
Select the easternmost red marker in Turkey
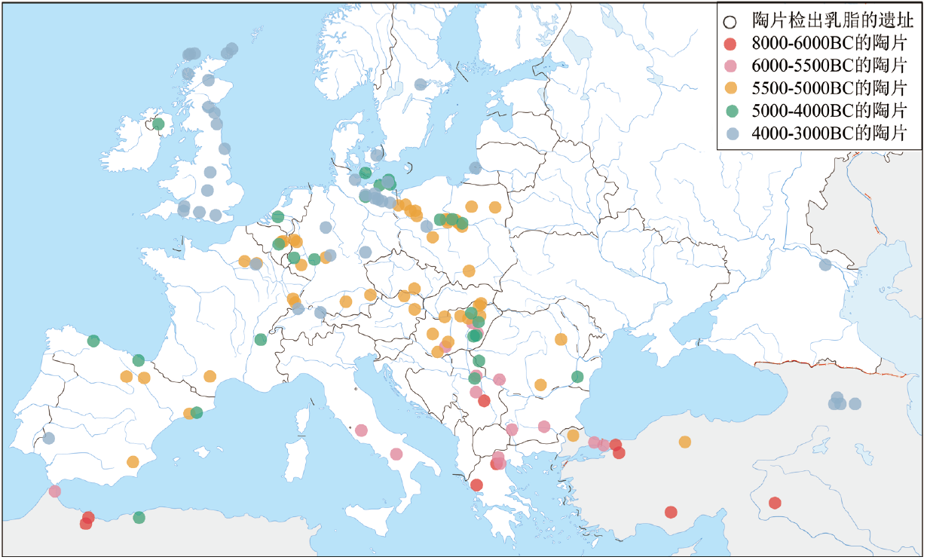pyautogui.click(x=775, y=503)
